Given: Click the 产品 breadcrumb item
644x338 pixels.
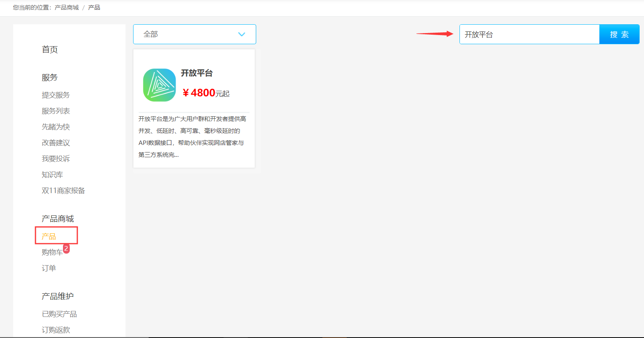Looking at the screenshot, I should pyautogui.click(x=94, y=8).
